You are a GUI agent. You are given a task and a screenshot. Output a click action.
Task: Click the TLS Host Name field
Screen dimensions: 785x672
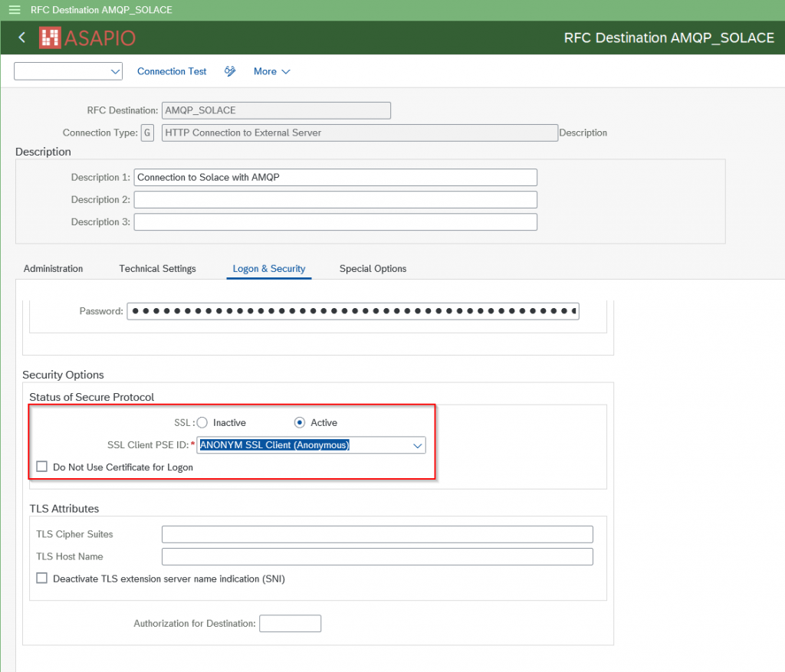point(377,556)
